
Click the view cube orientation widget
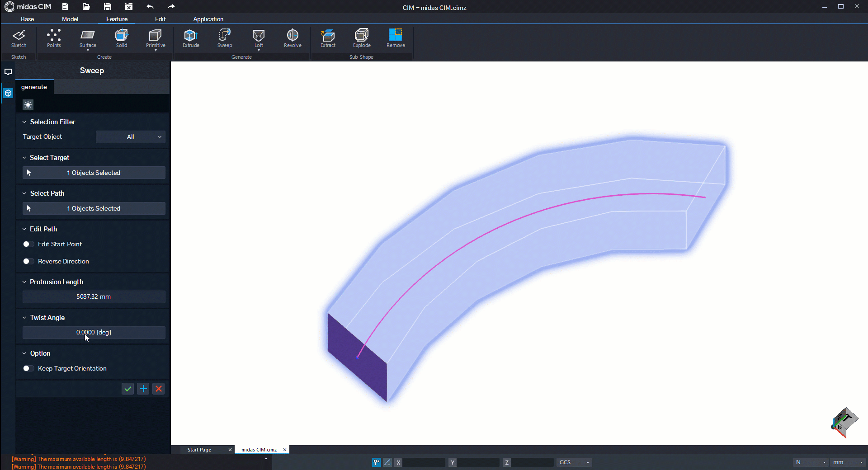[x=844, y=423]
